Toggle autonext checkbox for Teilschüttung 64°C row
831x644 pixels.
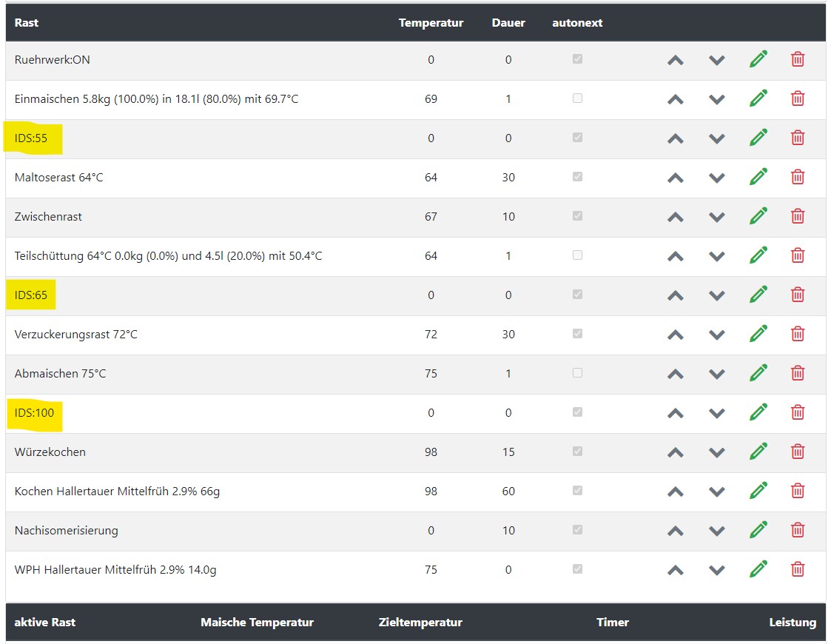[x=577, y=255]
